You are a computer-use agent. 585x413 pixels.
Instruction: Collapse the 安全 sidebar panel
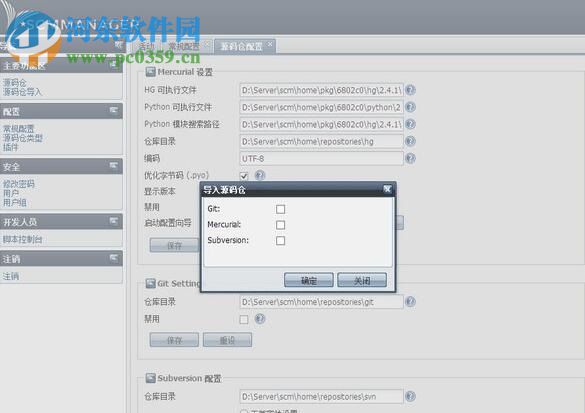(113, 165)
